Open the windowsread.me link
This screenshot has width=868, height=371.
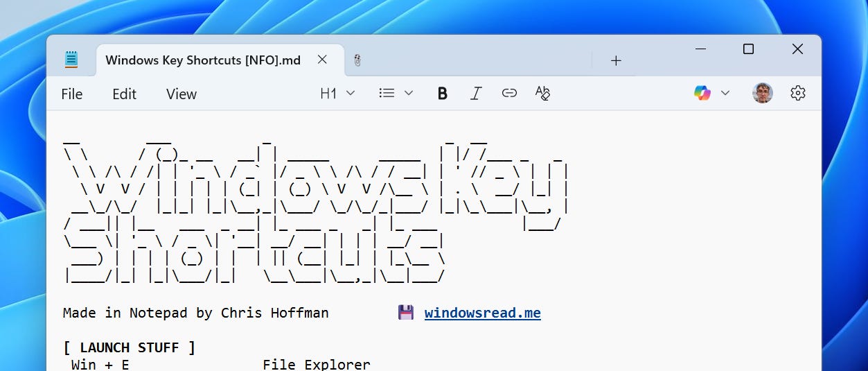point(483,313)
